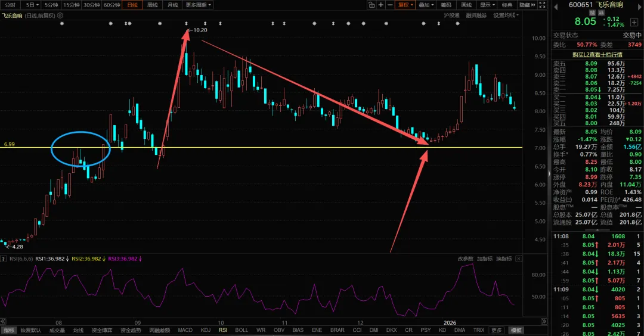644x336 pixels.
Task: Toggle 融资融券 overlay
Action: click(476, 15)
